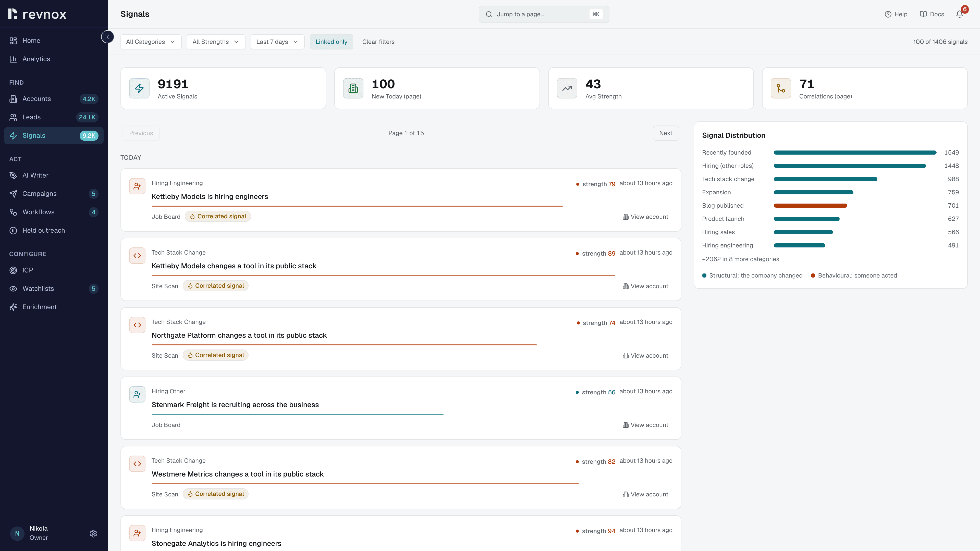Focus the Jump to a page search field

[x=544, y=14]
